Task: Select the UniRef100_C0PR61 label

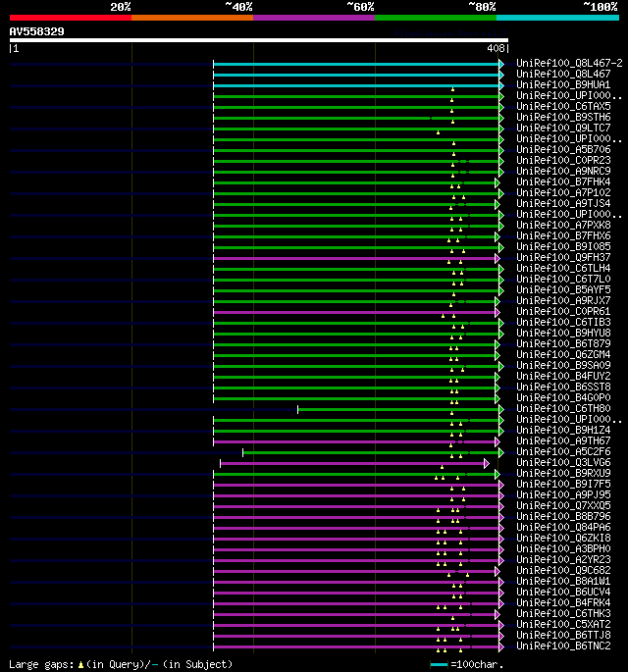Action: click(x=563, y=311)
